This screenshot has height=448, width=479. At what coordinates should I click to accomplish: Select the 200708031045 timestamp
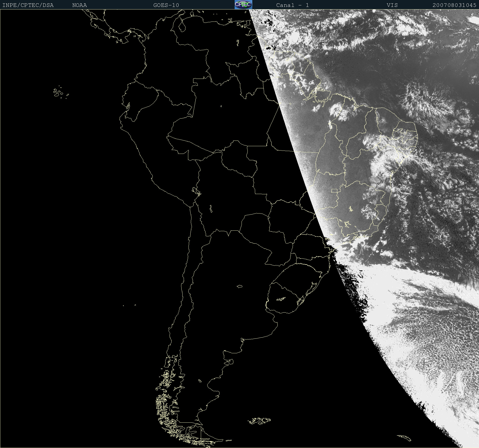tap(454, 5)
